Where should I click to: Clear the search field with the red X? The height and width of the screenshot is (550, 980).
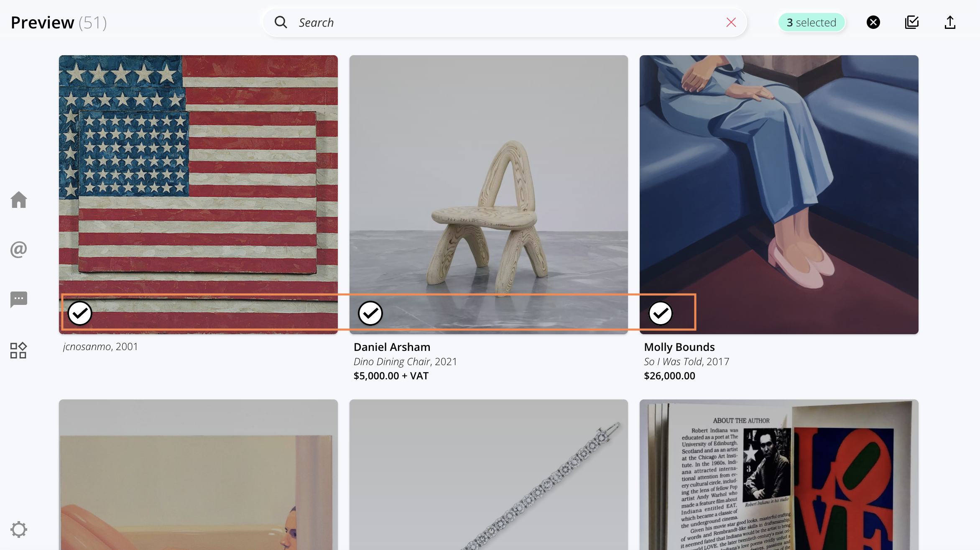731,22
